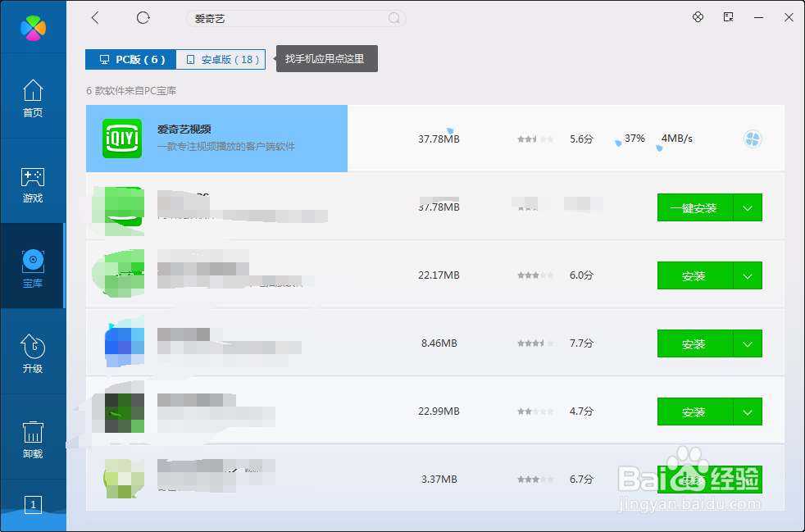Click the 一键安装 button
The image size is (805, 532).
coord(695,207)
